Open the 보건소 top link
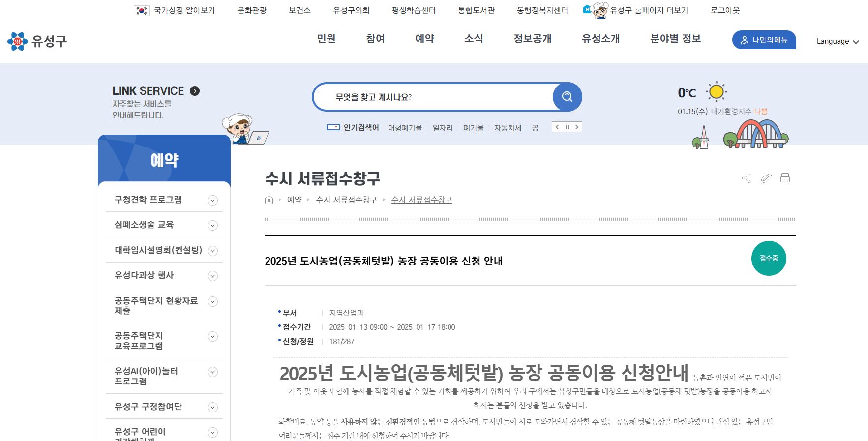 pos(299,10)
